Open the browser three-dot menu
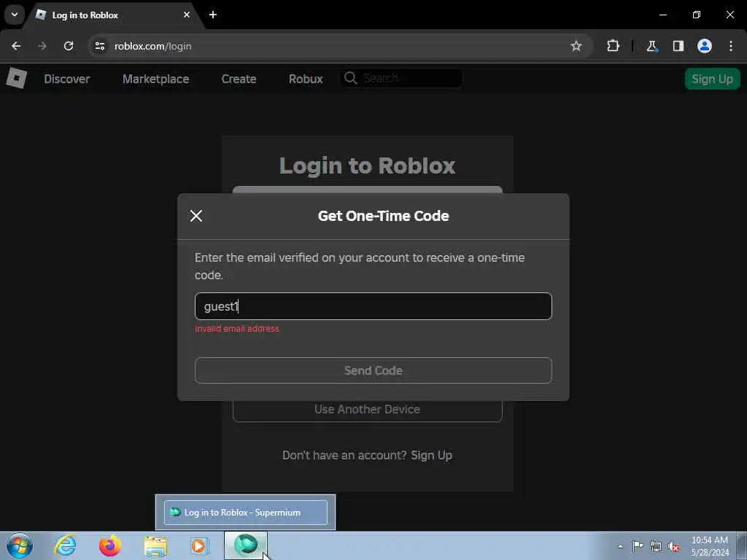 [x=731, y=46]
